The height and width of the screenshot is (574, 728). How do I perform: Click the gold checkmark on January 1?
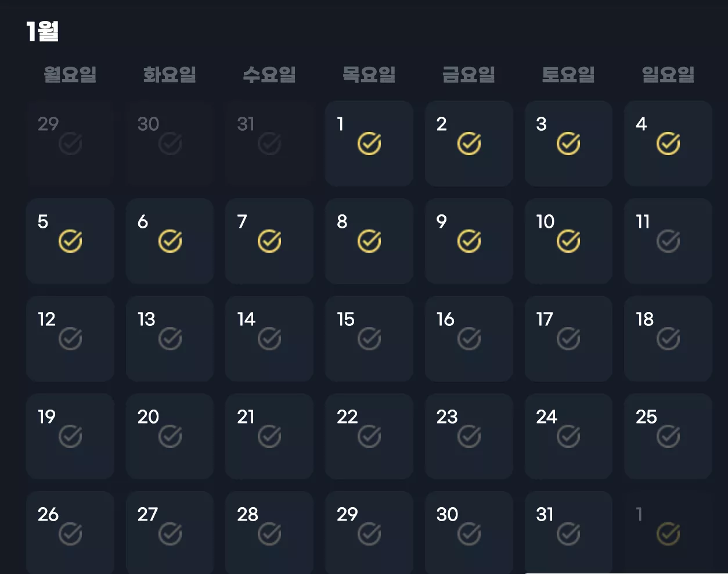tap(369, 143)
